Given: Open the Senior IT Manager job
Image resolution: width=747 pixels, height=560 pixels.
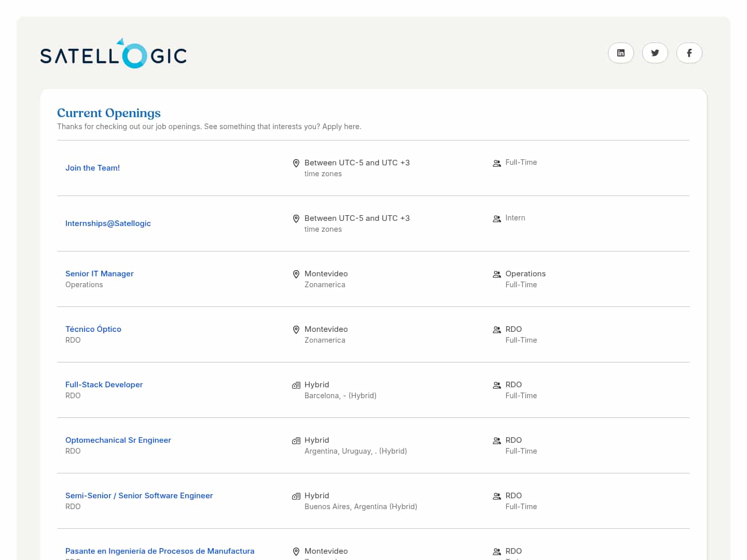Looking at the screenshot, I should pos(100,274).
